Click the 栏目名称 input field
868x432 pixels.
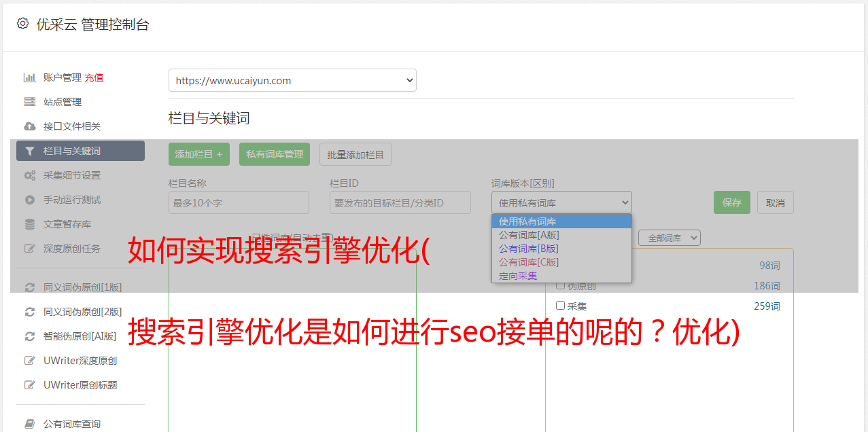tap(239, 202)
